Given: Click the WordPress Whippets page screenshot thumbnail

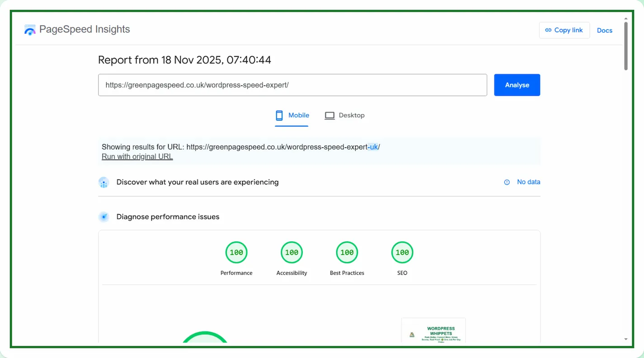Looking at the screenshot, I should point(433,331).
